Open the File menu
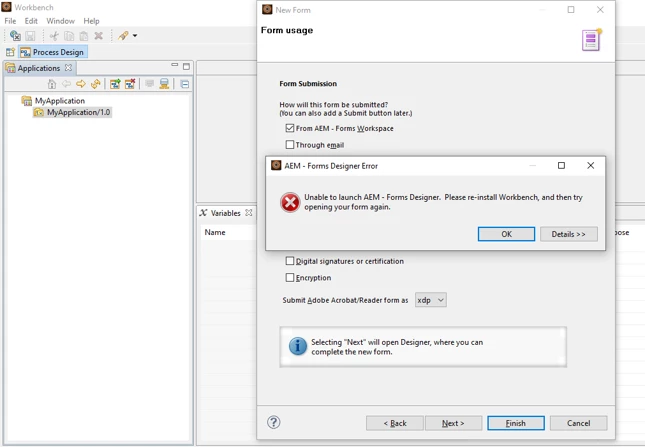Image resolution: width=645 pixels, height=447 pixels. pos(10,21)
